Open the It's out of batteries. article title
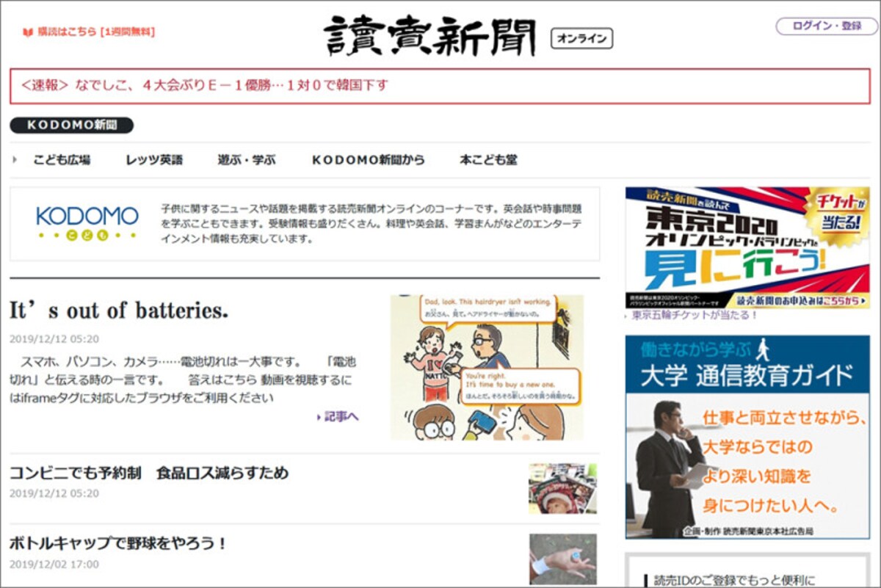This screenshot has width=881, height=588. [x=119, y=311]
